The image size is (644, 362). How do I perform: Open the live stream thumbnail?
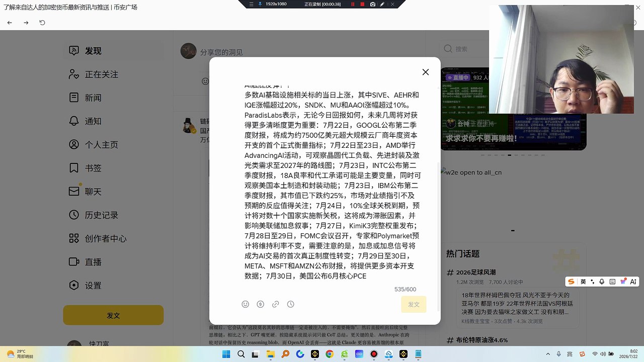coord(513,109)
